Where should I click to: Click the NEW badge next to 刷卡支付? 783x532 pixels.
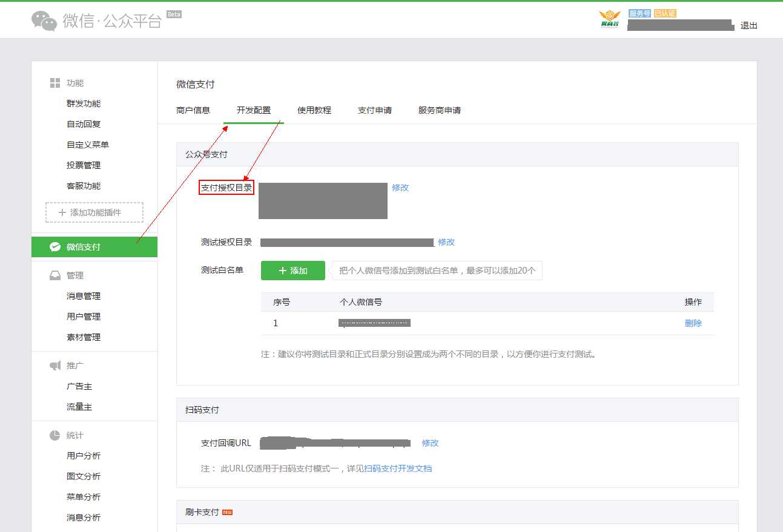pos(228,512)
